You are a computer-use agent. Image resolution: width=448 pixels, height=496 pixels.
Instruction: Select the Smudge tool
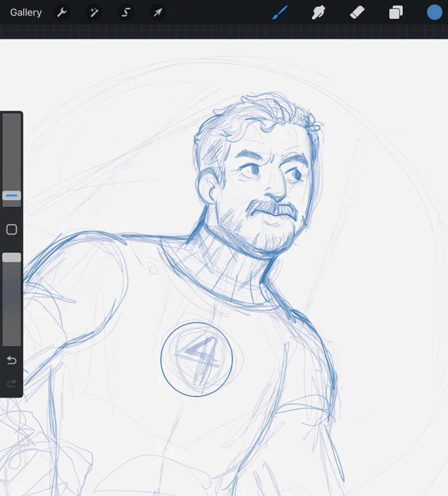pos(318,12)
